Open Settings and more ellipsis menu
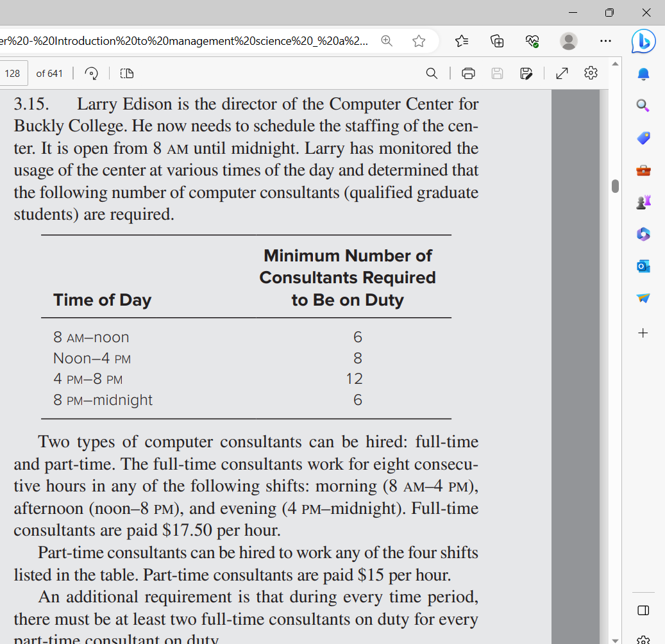Viewport: 665px width, 644px height. [x=605, y=40]
